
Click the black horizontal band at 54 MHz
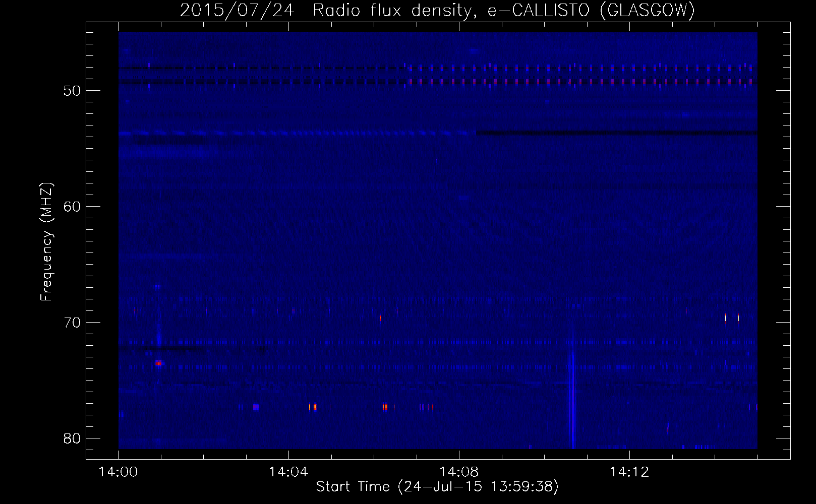[616, 133]
